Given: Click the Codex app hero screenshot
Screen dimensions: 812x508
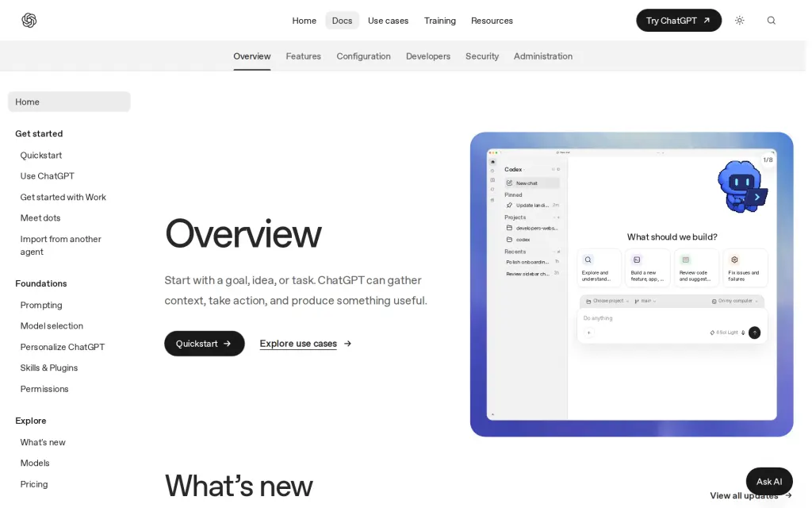Looking at the screenshot, I should pos(631,284).
